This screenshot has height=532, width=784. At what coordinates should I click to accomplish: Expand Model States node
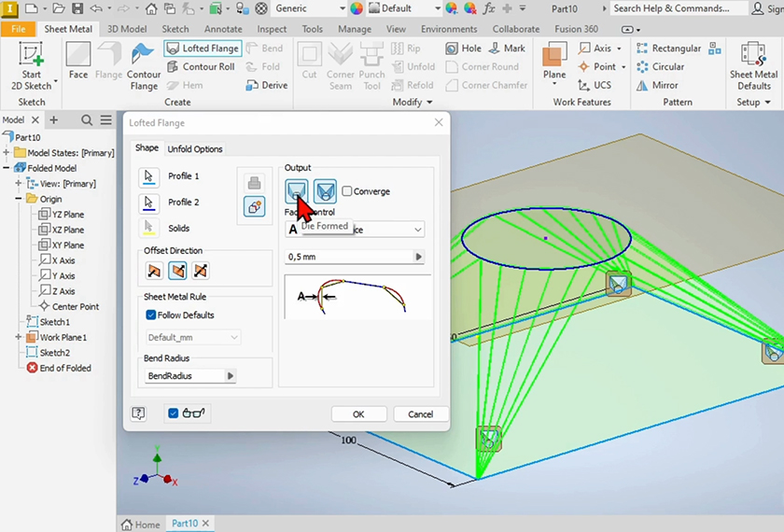(x=7, y=152)
